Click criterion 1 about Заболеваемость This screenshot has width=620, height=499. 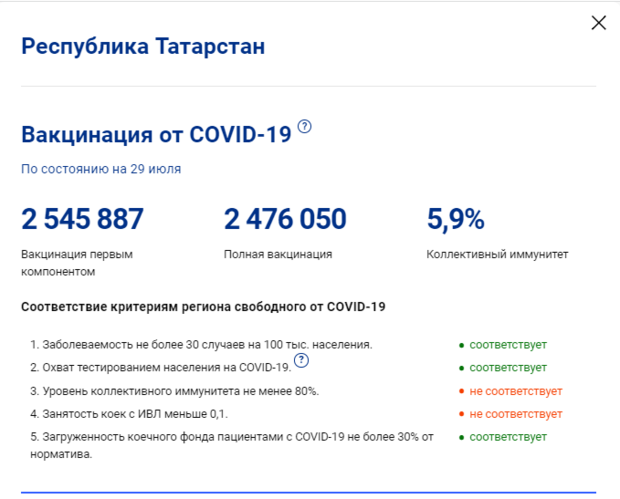(x=201, y=345)
